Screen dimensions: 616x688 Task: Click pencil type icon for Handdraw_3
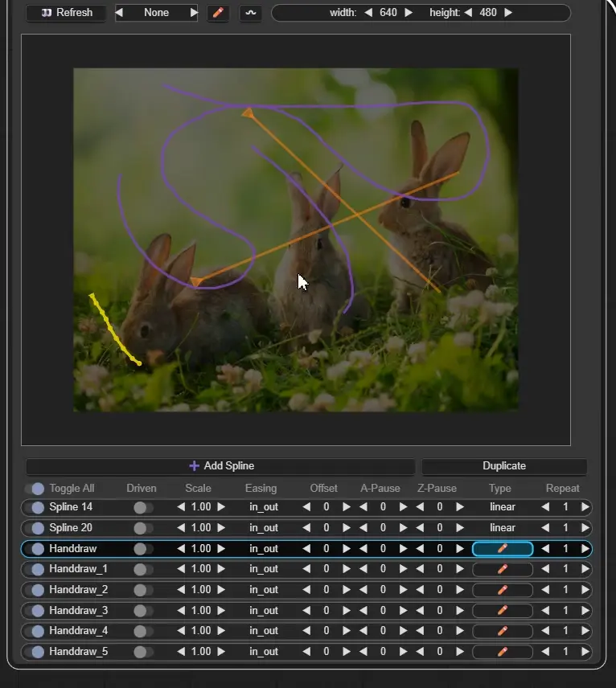[x=503, y=610]
